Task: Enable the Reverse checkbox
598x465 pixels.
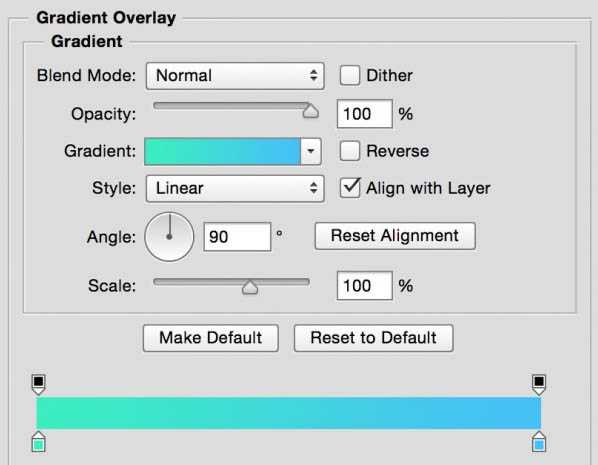Action: pyautogui.click(x=350, y=151)
